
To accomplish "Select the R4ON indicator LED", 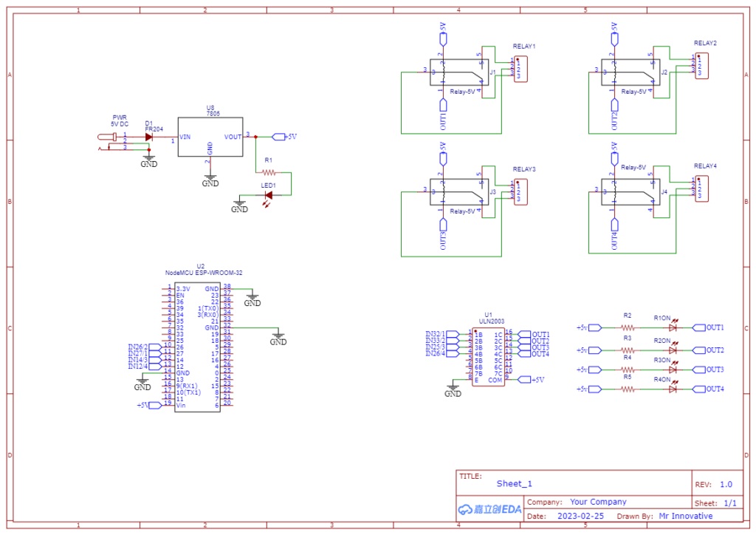I will coord(673,388).
